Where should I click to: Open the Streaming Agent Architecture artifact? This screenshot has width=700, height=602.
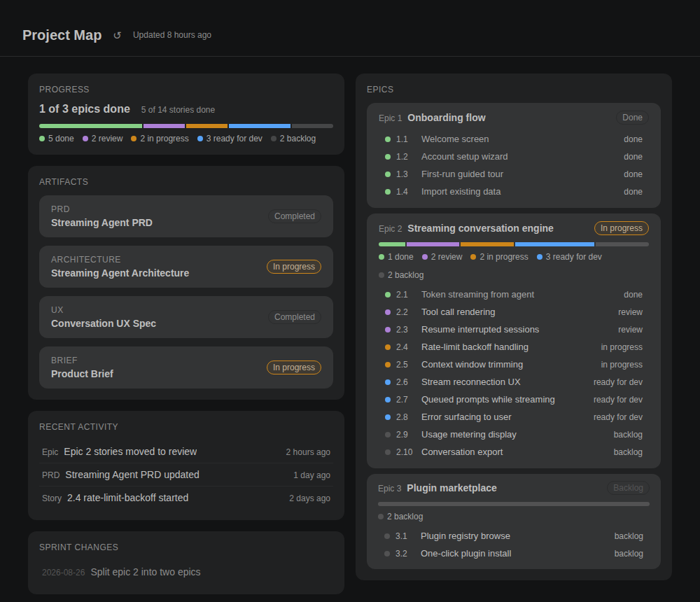(x=185, y=267)
